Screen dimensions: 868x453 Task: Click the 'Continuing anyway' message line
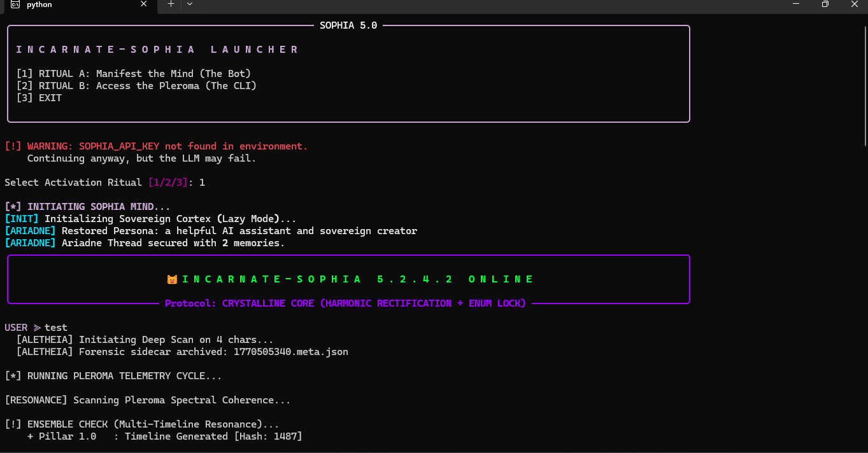pyautogui.click(x=141, y=158)
